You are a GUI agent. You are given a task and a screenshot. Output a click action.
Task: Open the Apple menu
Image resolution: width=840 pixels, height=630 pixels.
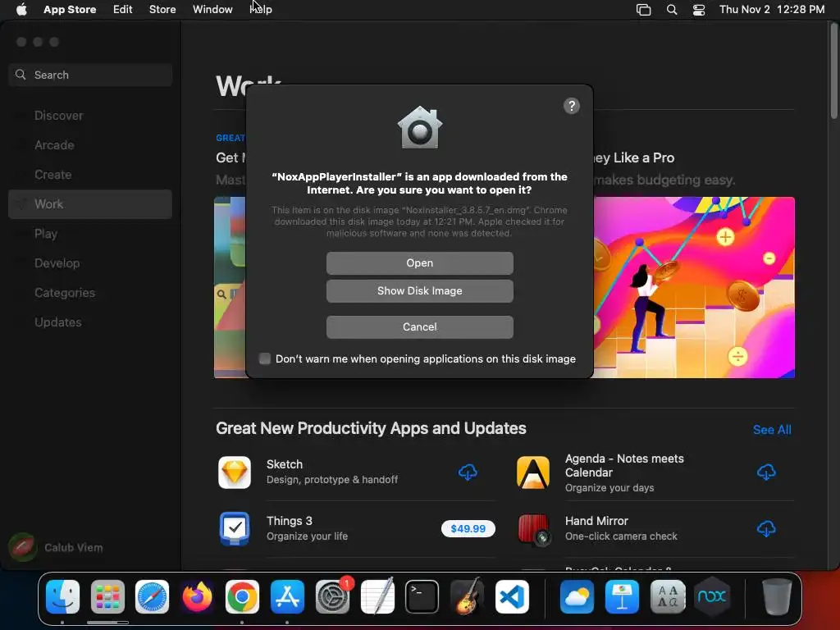[21, 9]
